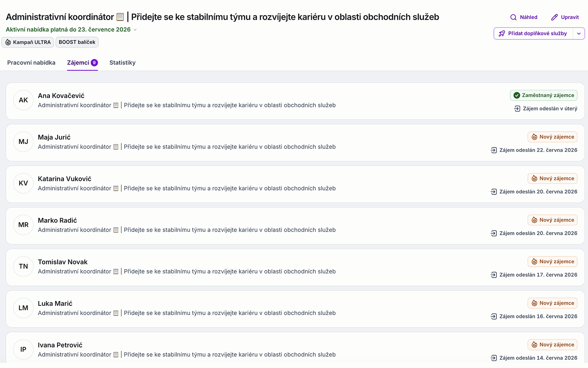
Task: Click Nový zájemce badge for Katarina Vuković
Action: coord(552,179)
